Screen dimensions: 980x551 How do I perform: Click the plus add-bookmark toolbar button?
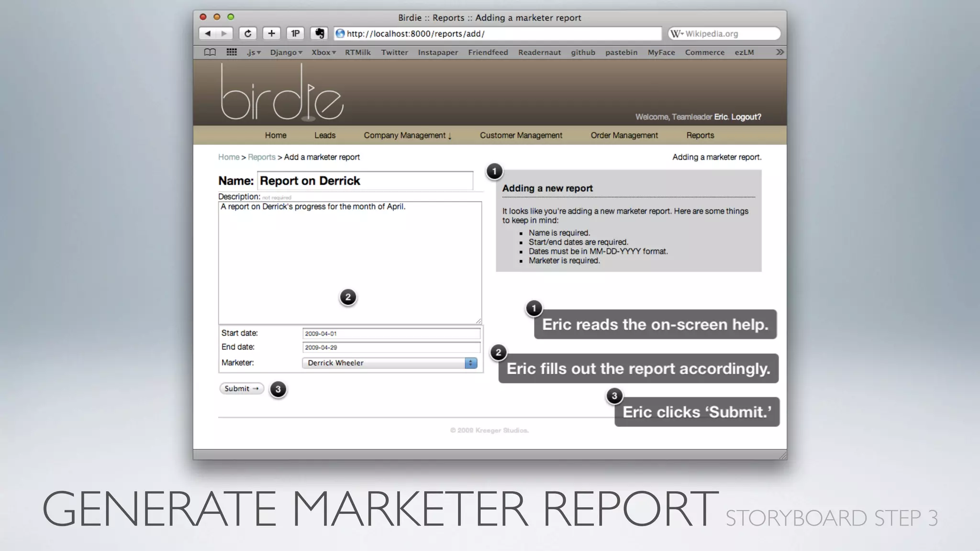[x=271, y=33]
